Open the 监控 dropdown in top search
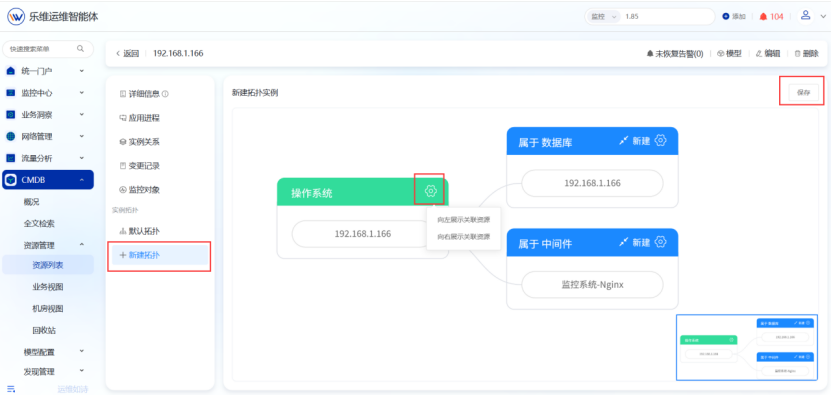The image size is (831, 396). point(603,16)
